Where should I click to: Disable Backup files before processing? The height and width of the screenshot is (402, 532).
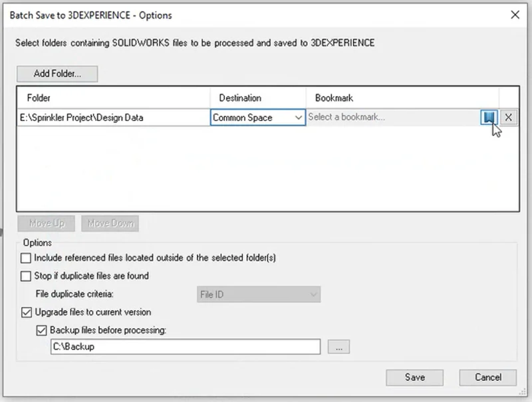click(x=41, y=330)
